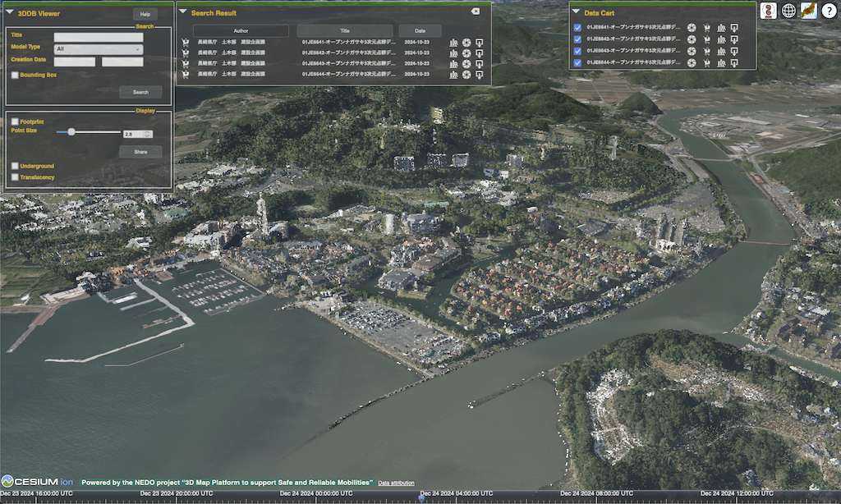Viewport: 841px width, 504px height.
Task: Open the Japan map imagery picker icon
Action: [809, 11]
